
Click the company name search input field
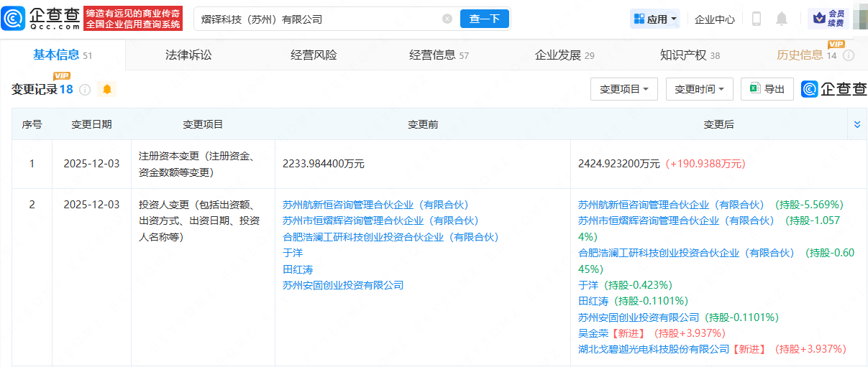tap(316, 19)
